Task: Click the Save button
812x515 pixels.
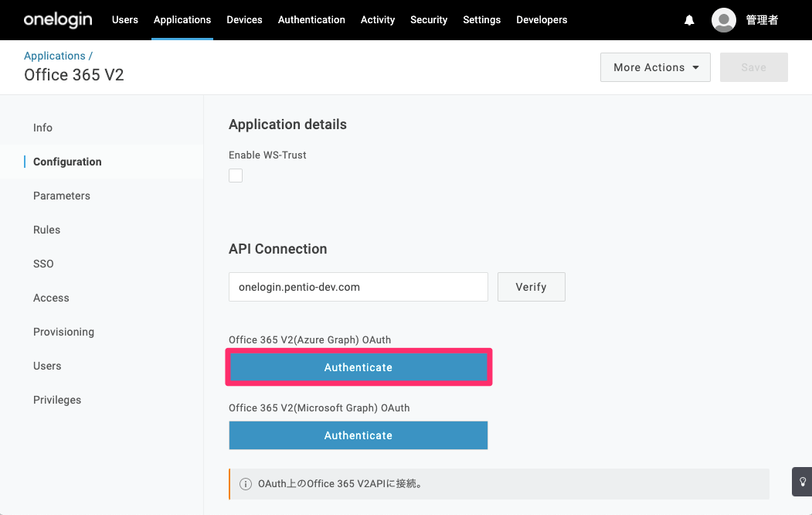Action: tap(753, 67)
